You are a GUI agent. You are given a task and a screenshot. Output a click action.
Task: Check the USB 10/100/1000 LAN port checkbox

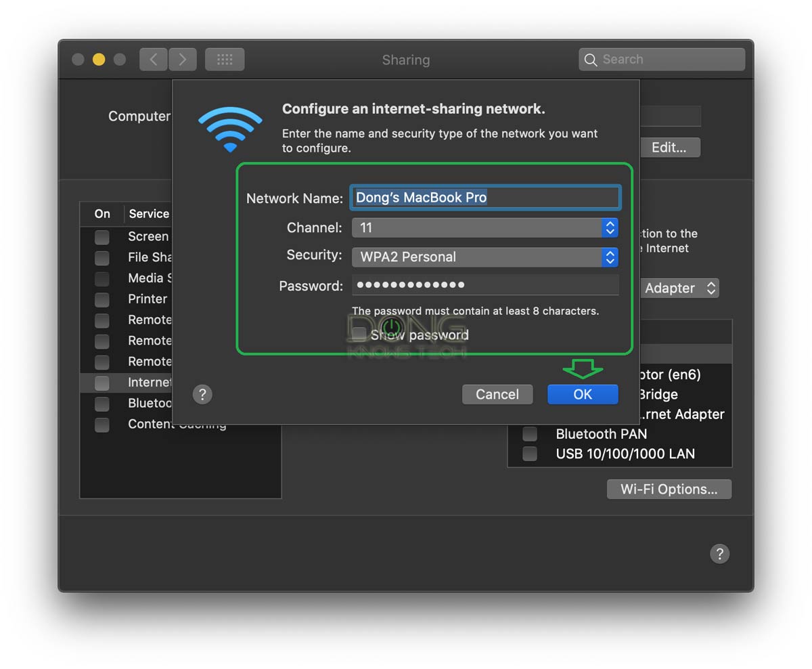(x=530, y=454)
